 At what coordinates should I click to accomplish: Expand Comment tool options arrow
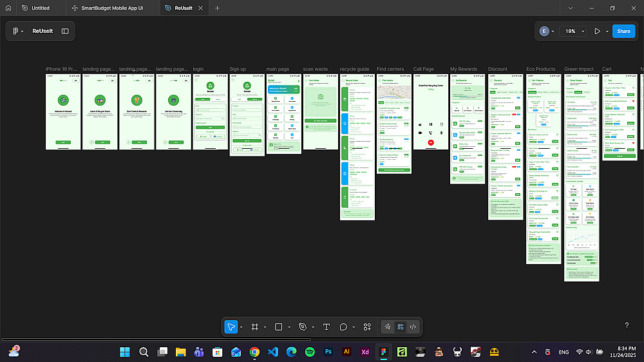click(x=354, y=327)
